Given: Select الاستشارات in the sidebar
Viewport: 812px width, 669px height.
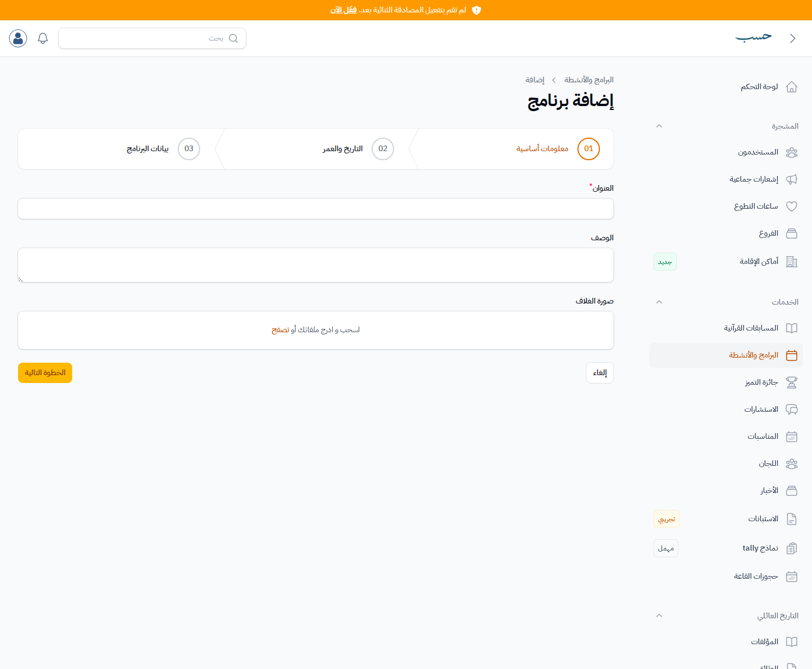Looking at the screenshot, I should tap(726, 410).
